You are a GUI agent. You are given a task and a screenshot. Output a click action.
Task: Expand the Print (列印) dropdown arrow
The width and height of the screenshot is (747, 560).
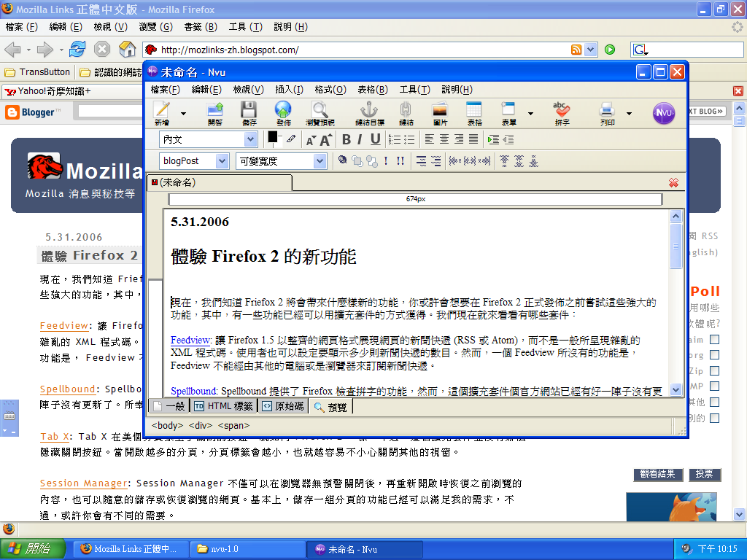630,114
